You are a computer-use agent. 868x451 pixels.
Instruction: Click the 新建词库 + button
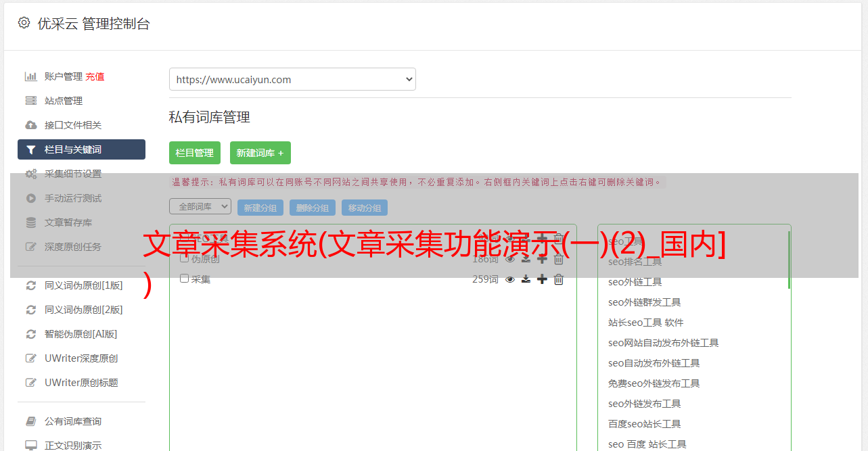click(260, 153)
